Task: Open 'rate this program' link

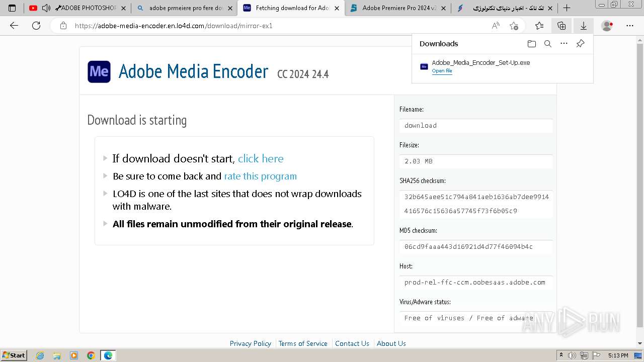Action: (260, 176)
